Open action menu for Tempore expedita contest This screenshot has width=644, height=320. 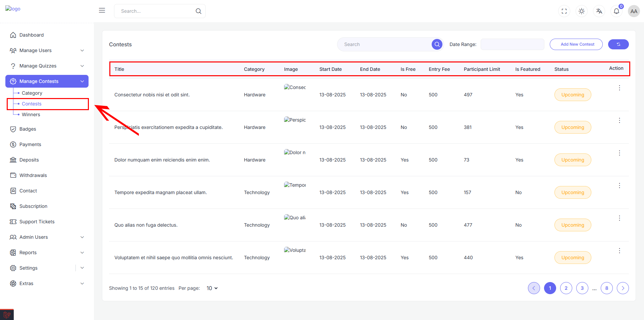(620, 185)
